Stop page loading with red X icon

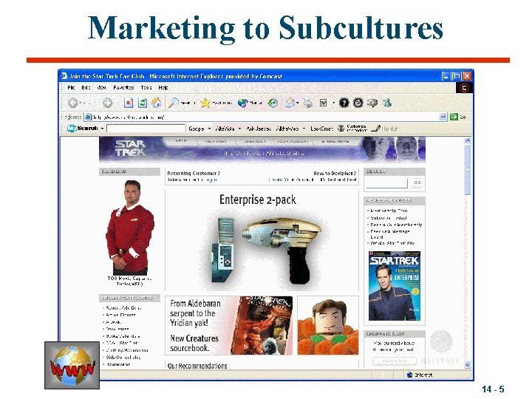coord(129,103)
